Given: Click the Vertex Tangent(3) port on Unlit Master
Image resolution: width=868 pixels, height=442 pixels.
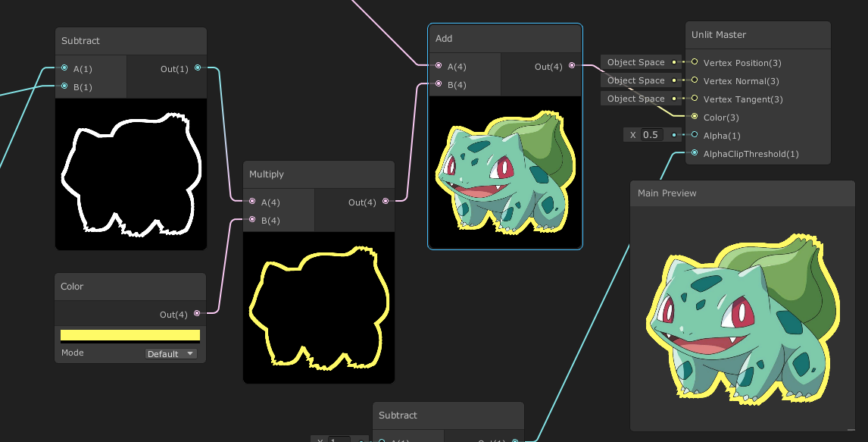Looking at the screenshot, I should tap(695, 98).
